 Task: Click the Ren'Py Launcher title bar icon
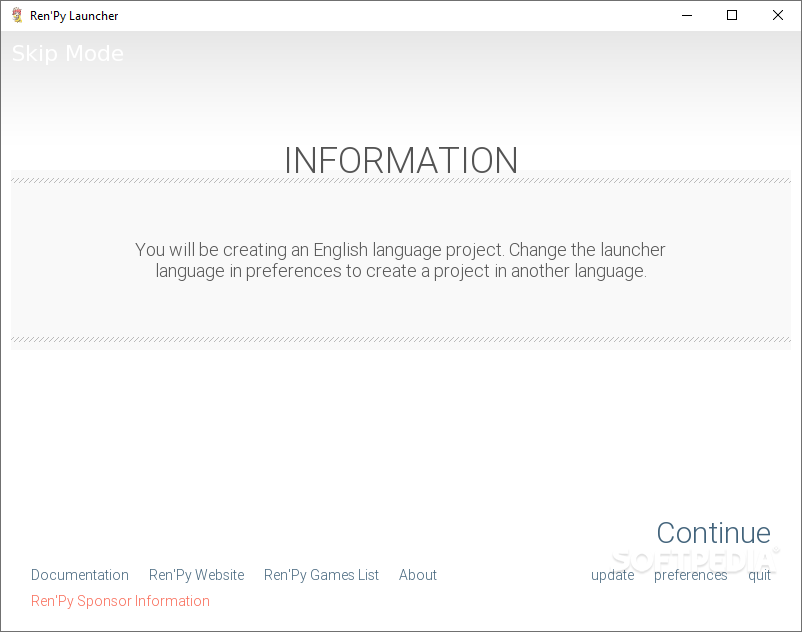[x=17, y=15]
